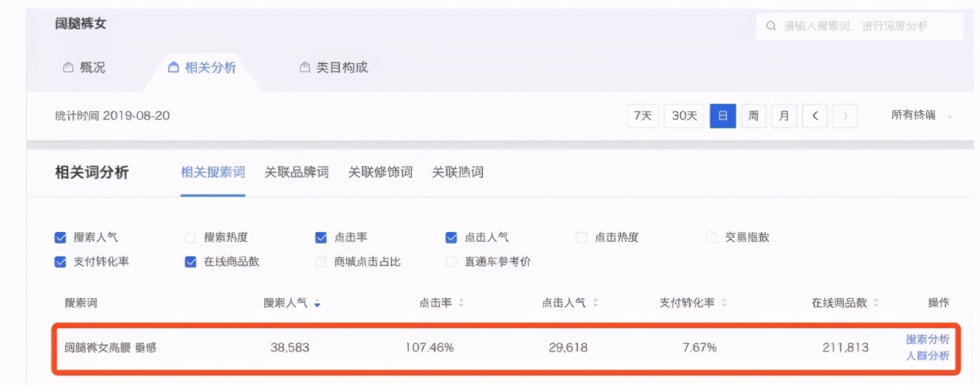This screenshot has height=385, width=980.
Task: Select the 日 period button
Action: pyautogui.click(x=723, y=116)
